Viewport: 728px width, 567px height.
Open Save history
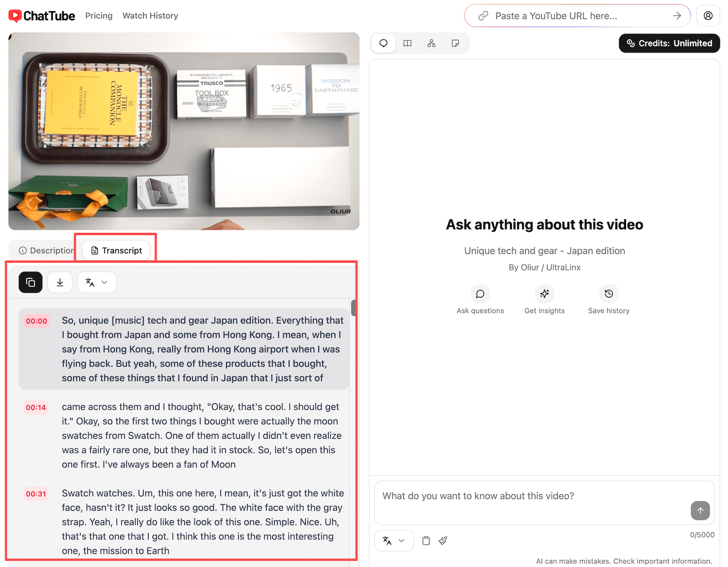(609, 299)
